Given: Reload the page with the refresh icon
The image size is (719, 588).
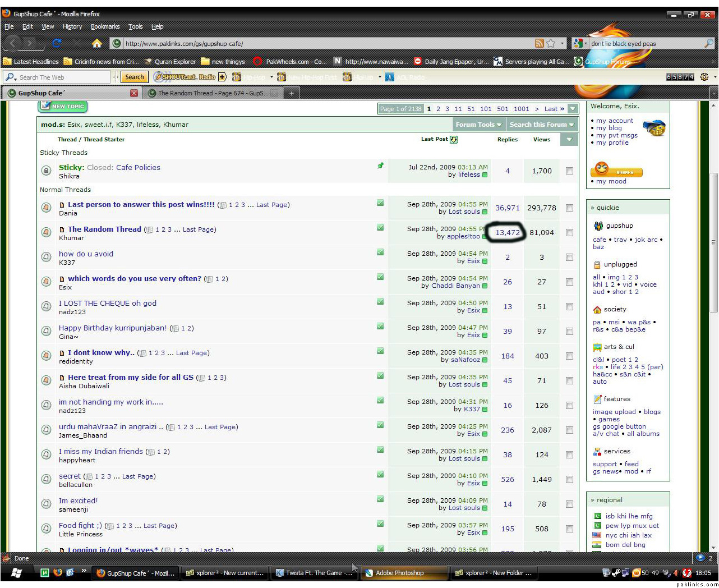Looking at the screenshot, I should 57,43.
